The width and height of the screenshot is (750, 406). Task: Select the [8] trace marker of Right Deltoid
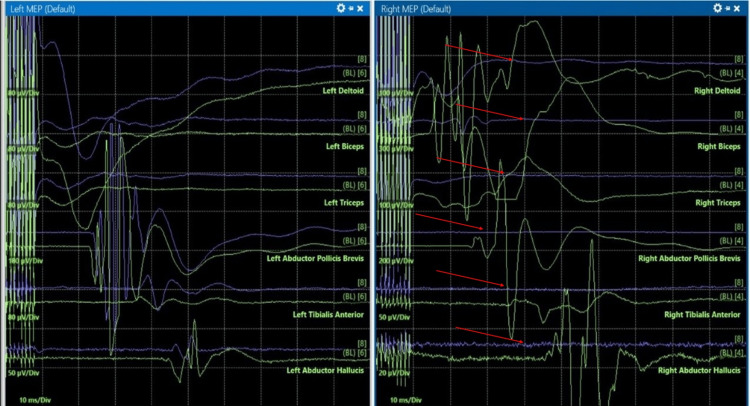(739, 59)
